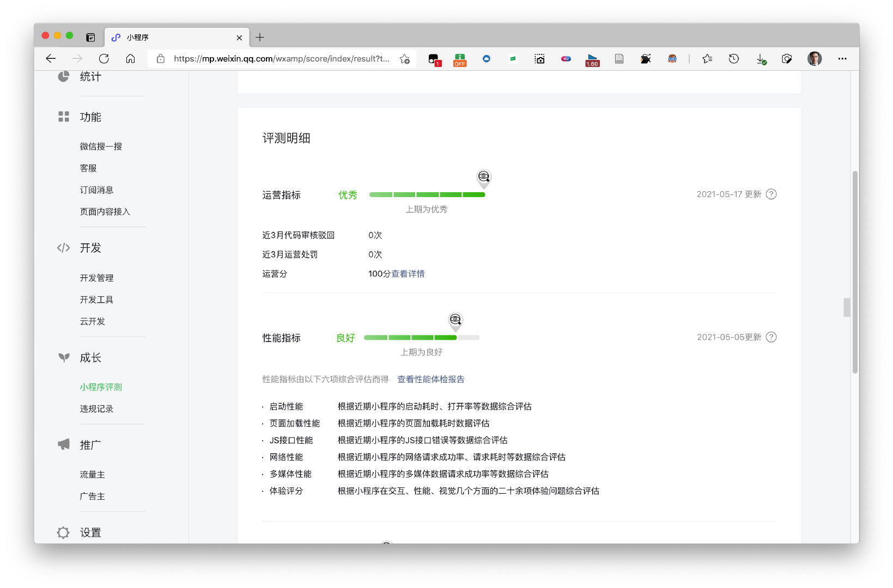
Task: Open the screenshot-edit toolbar icon
Action: coord(787,59)
